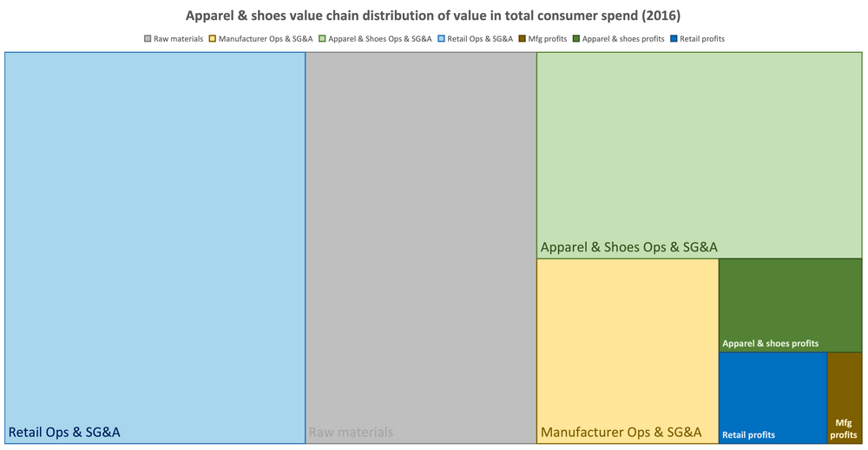
Task: Click the Mfg profits legend label
Action: coord(548,39)
